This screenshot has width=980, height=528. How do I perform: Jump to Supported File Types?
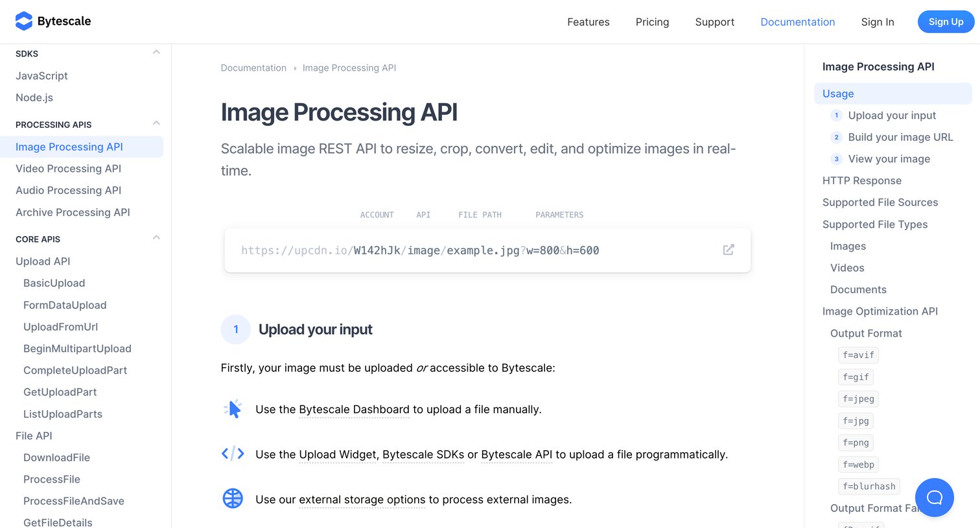[x=874, y=224]
